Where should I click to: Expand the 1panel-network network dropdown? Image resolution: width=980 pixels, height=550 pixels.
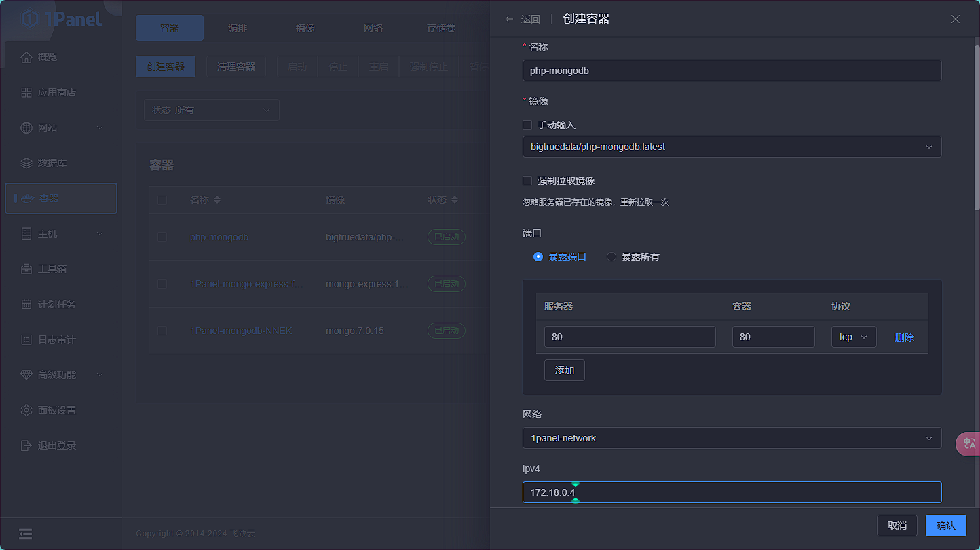point(732,438)
